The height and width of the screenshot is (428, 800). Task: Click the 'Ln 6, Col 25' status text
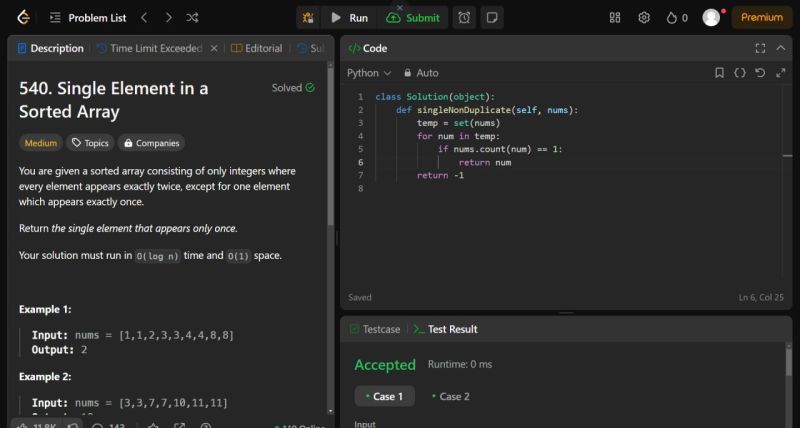(761, 297)
